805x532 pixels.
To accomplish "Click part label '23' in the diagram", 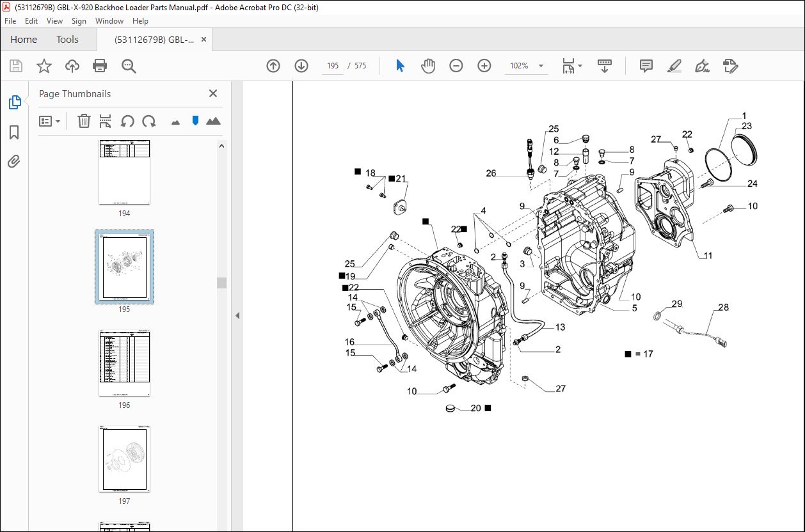I will (x=746, y=126).
